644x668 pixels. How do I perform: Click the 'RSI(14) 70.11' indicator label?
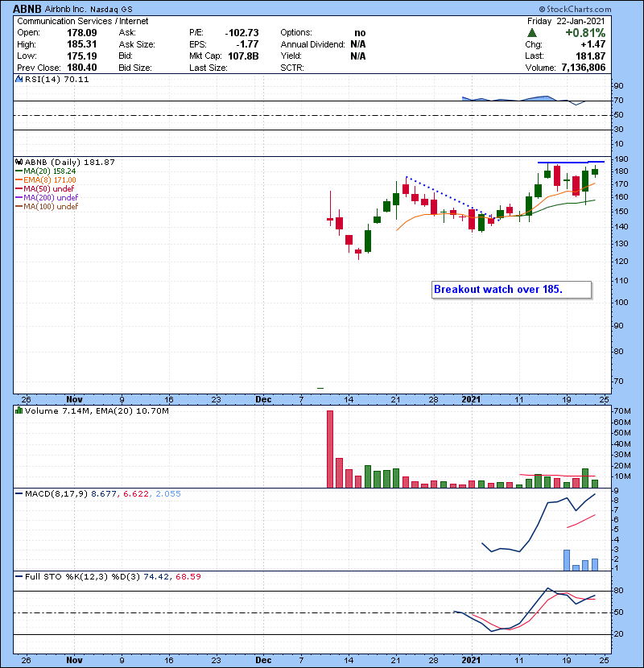coord(56,79)
